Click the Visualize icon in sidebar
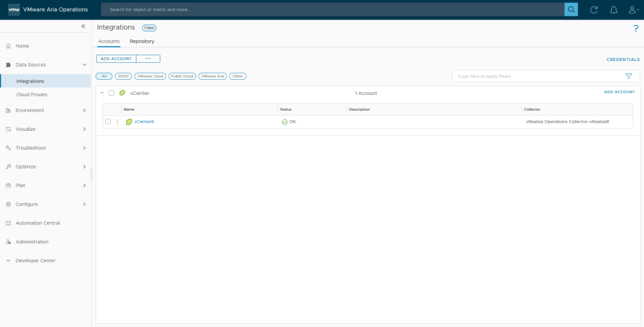The width and height of the screenshot is (644, 327). tap(8, 129)
